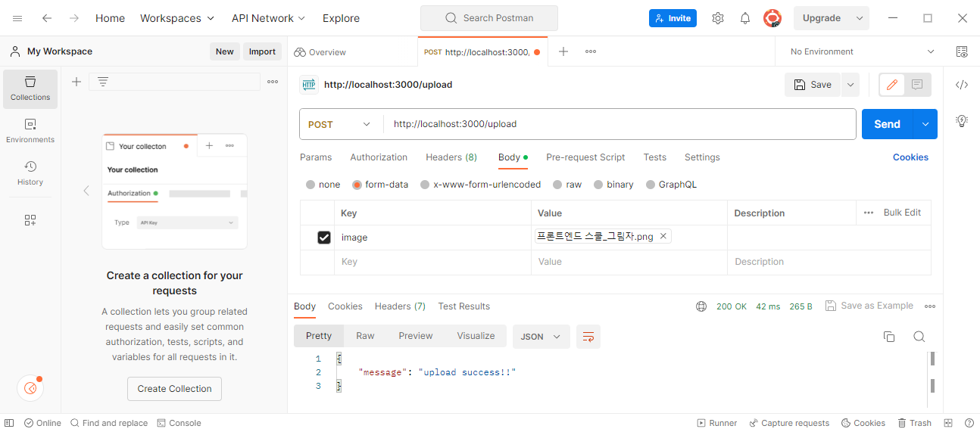Click the empty Key field in second row
Screen dimensions: 980x432
tap(432, 262)
